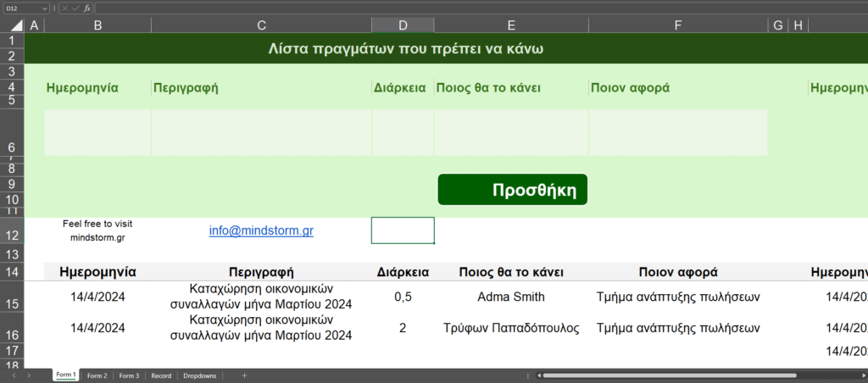The width and height of the screenshot is (868, 383).
Task: Select the cell containing Adma Smith
Action: 511,297
